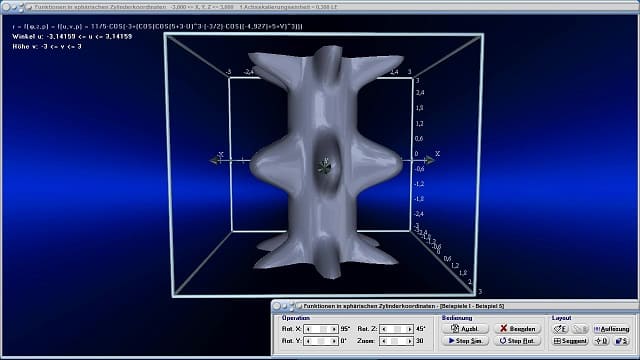Click the main 3D window title bar
This screenshot has height=360, width=640.
[x=320, y=7]
